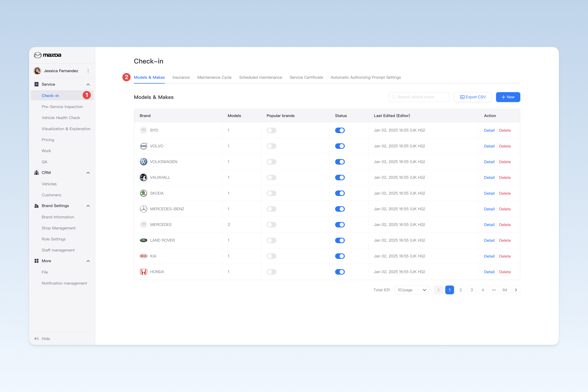Image resolution: width=588 pixels, height=392 pixels.
Task: Click the Volkswagen brand logo
Action: (144, 162)
